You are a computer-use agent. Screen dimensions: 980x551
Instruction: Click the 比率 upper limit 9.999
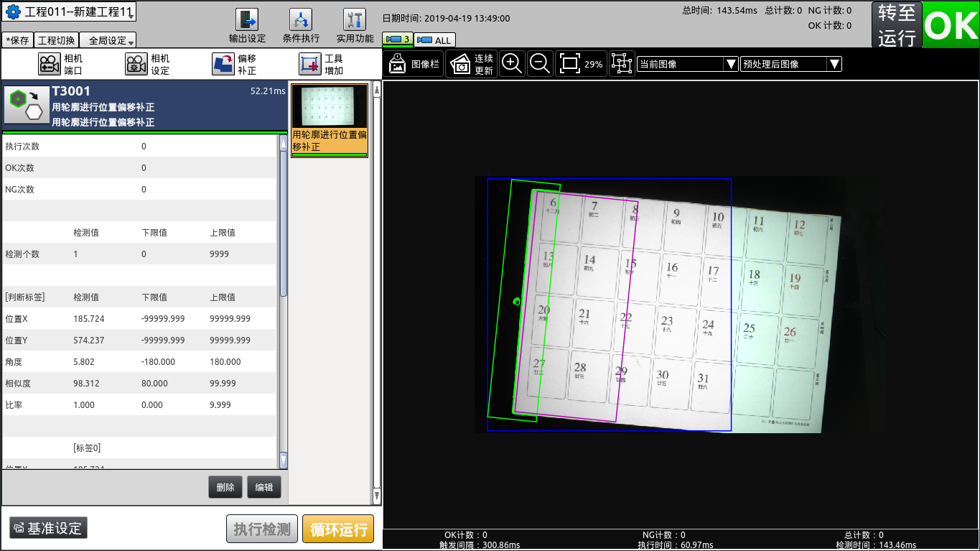point(220,405)
